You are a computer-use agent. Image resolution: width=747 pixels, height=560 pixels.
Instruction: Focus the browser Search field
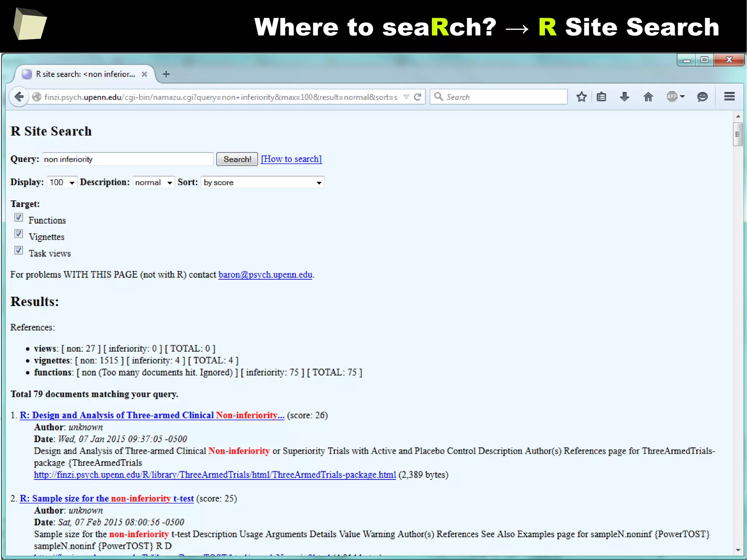pos(499,97)
